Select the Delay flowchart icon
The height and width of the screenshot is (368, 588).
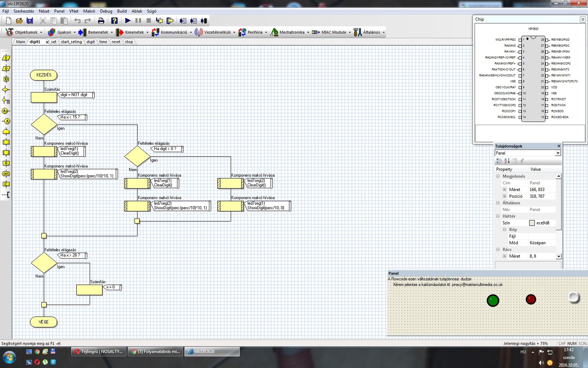click(x=6, y=79)
